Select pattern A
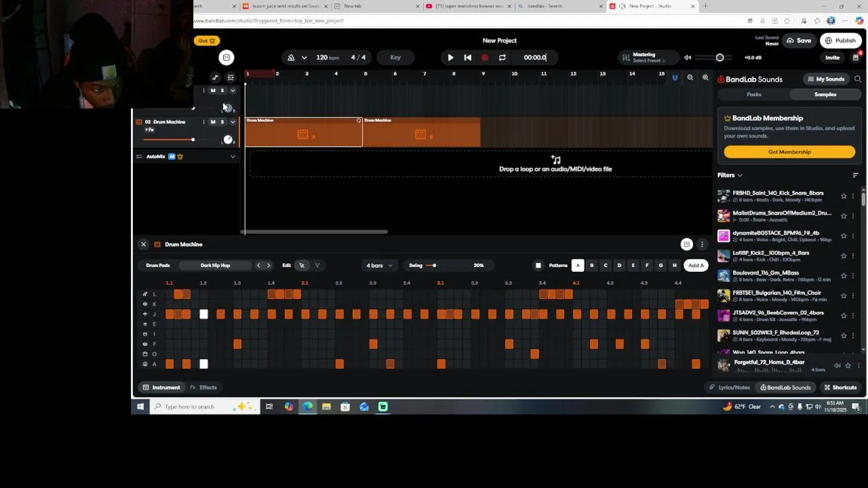868x488 pixels. tap(578, 265)
